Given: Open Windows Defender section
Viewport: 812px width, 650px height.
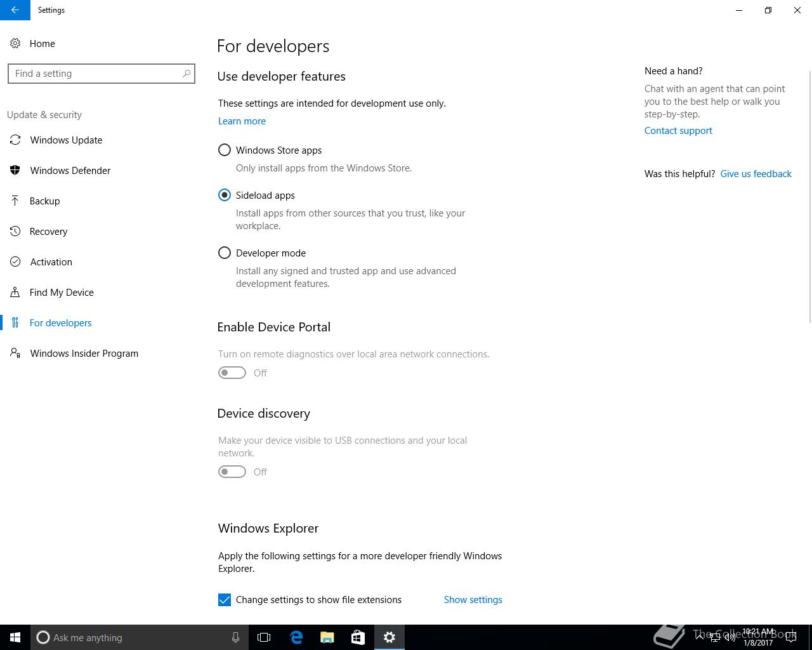Looking at the screenshot, I should 70,170.
